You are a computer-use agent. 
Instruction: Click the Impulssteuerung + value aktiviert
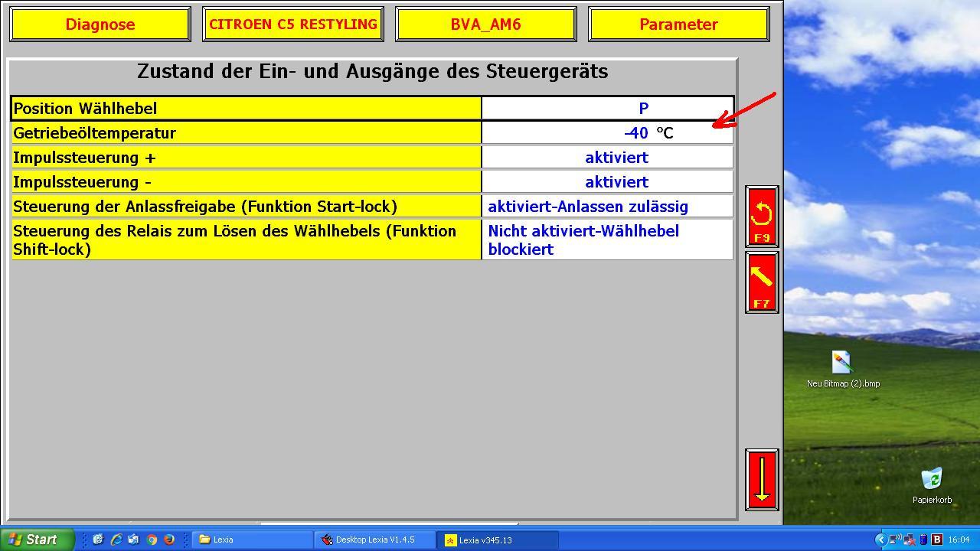point(608,158)
